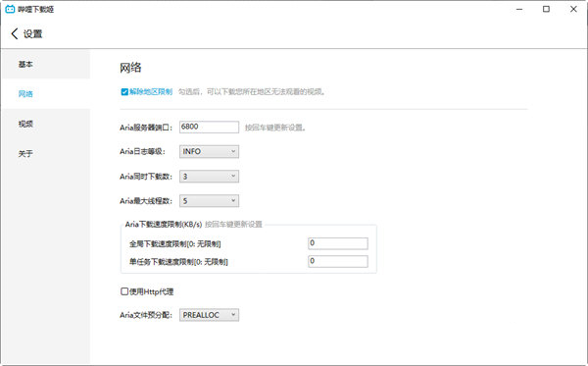Viewport: 588px width, 366px height.
Task: Focus the 全局下载速度限制 input field
Action: tap(338, 243)
